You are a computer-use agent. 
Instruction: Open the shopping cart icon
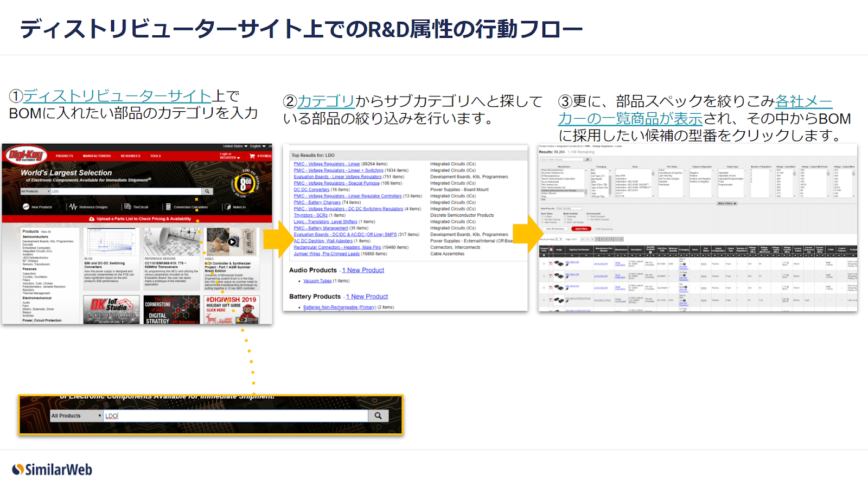point(252,156)
